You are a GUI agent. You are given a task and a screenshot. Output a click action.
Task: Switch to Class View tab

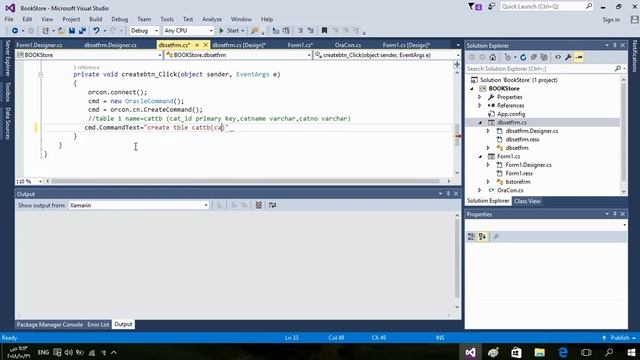(527, 201)
